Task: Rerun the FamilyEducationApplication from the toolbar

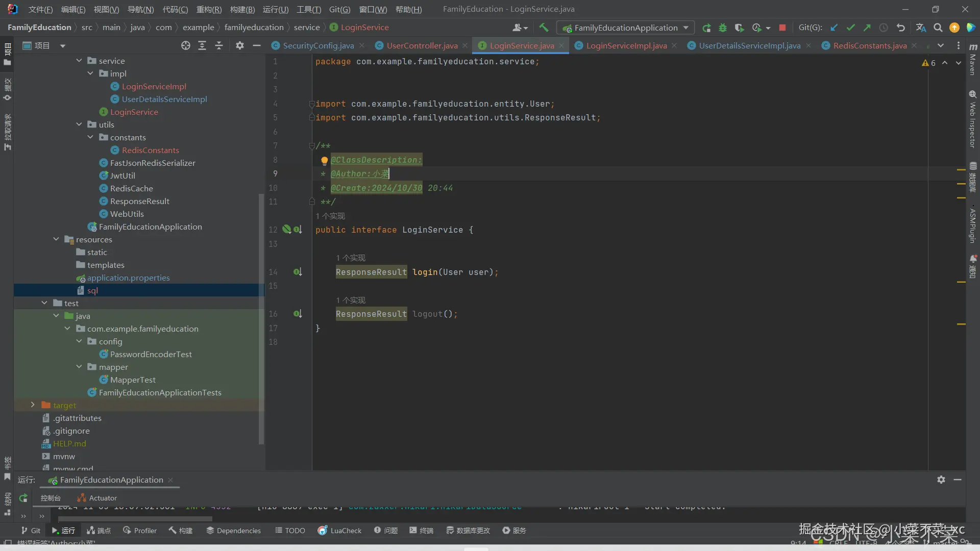Action: [x=706, y=28]
